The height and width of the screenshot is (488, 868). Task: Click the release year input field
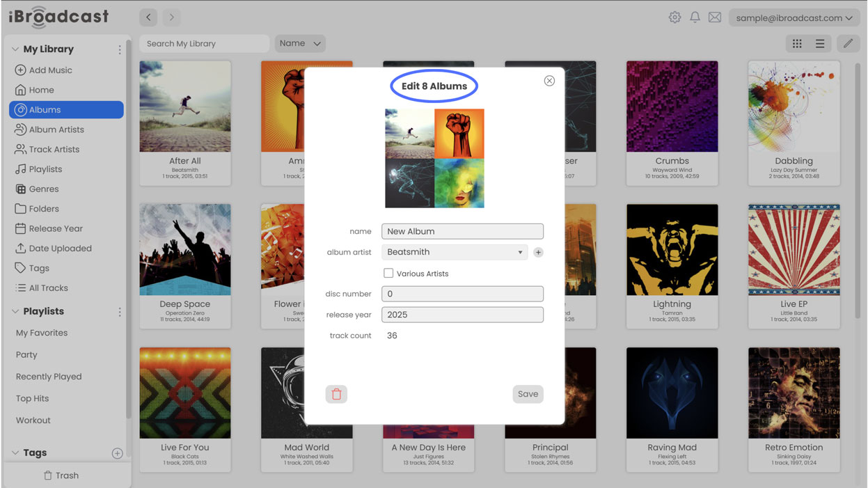(x=462, y=315)
